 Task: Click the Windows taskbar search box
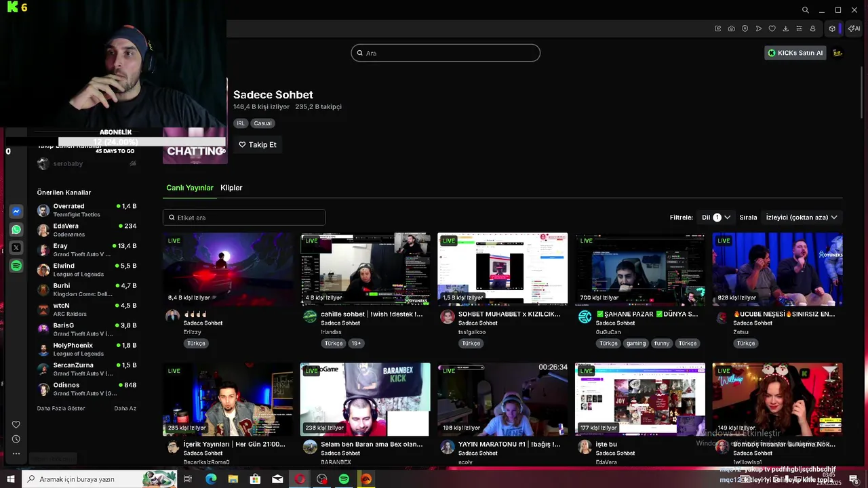tap(99, 479)
